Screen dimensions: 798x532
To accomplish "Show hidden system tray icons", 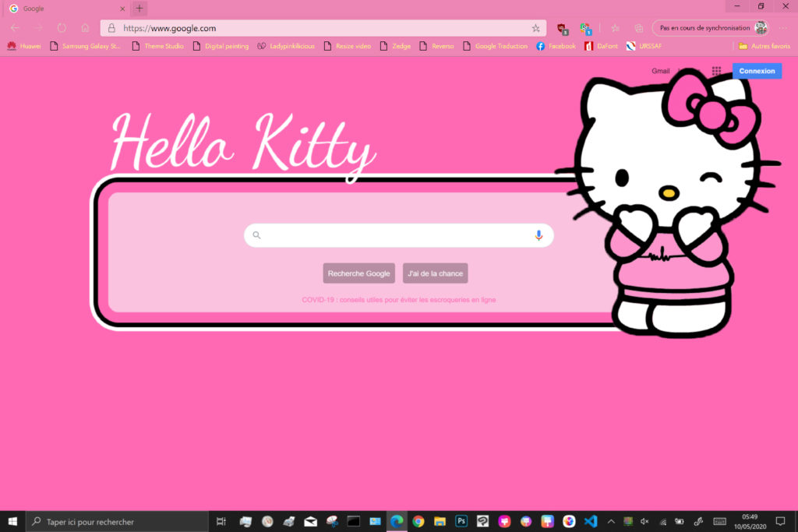I will [x=611, y=521].
